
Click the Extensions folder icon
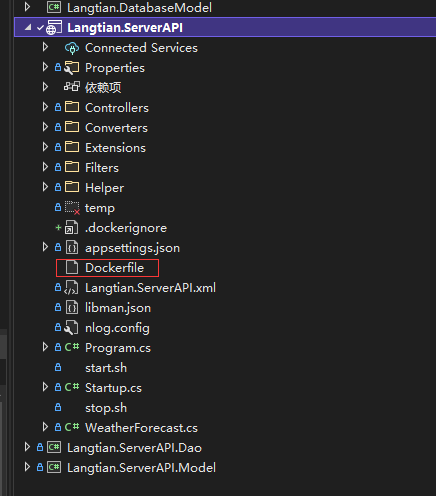tap(72, 147)
